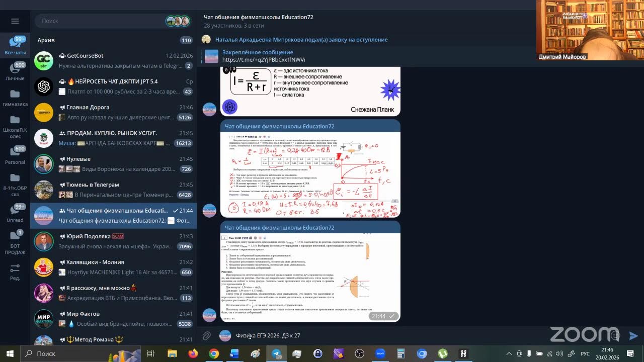The height and width of the screenshot is (362, 644).
Task: Click sender name above the lens image
Action: pos(279,228)
